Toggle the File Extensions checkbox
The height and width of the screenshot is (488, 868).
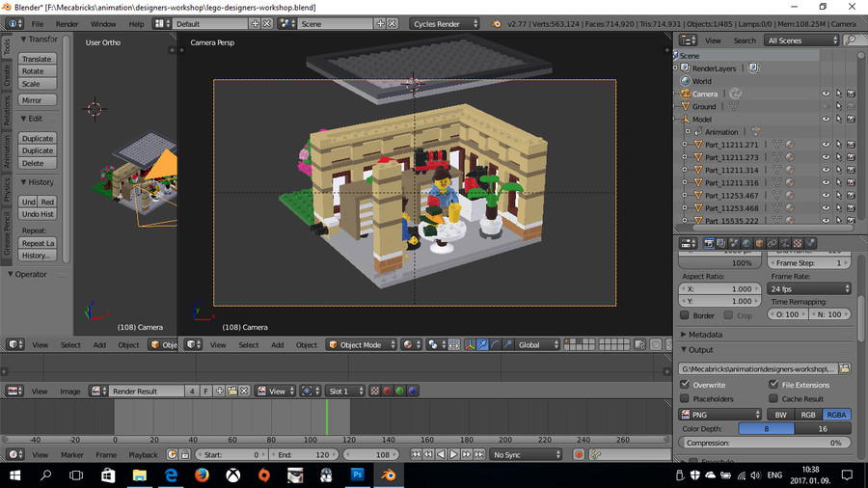pyautogui.click(x=773, y=385)
